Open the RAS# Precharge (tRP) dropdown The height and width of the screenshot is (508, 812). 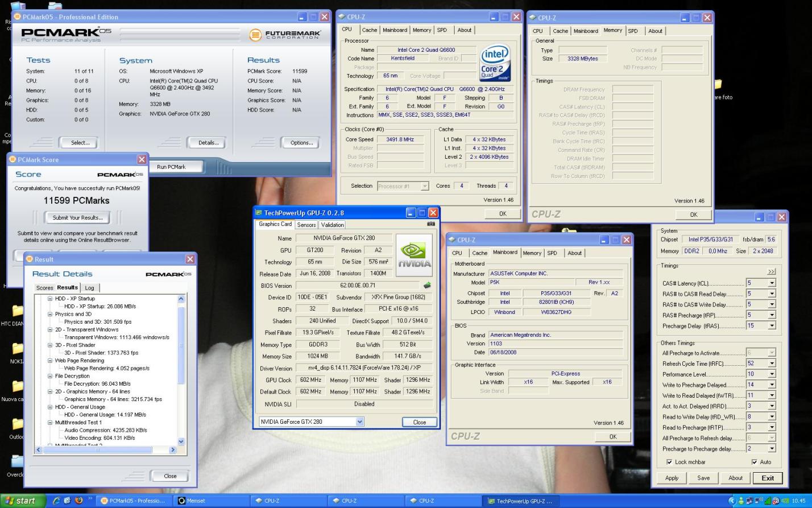(772, 315)
